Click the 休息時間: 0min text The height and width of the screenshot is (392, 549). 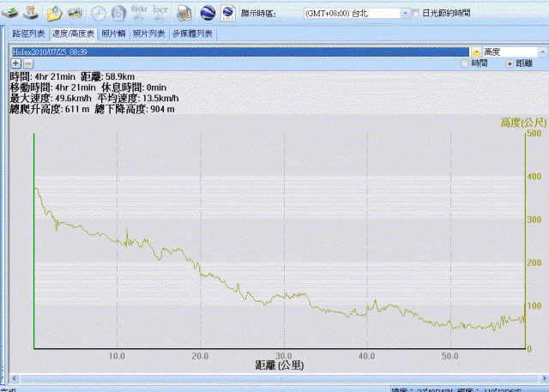tap(134, 87)
